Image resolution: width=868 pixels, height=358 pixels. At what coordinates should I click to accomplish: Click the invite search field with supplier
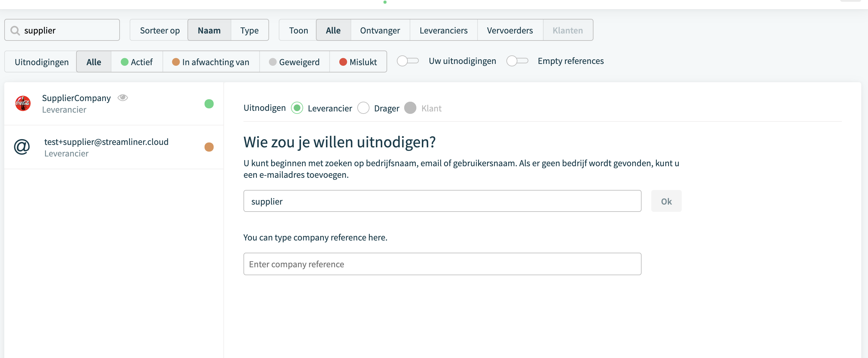(442, 201)
